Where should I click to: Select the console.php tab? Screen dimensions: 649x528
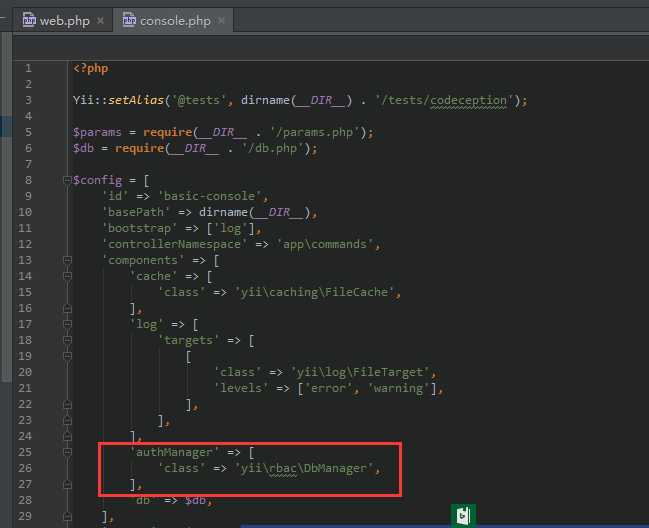tap(173, 20)
